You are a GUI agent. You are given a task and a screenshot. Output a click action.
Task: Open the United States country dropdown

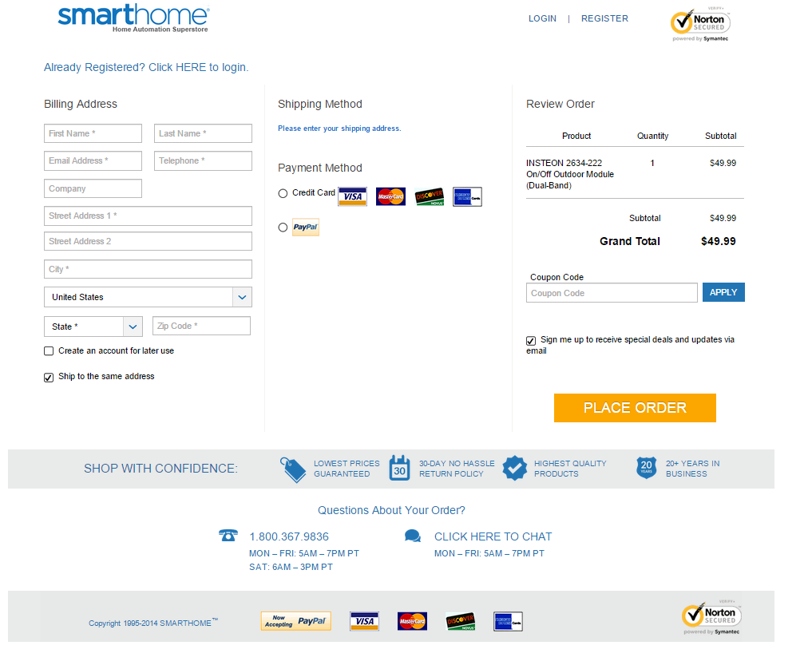(x=148, y=297)
